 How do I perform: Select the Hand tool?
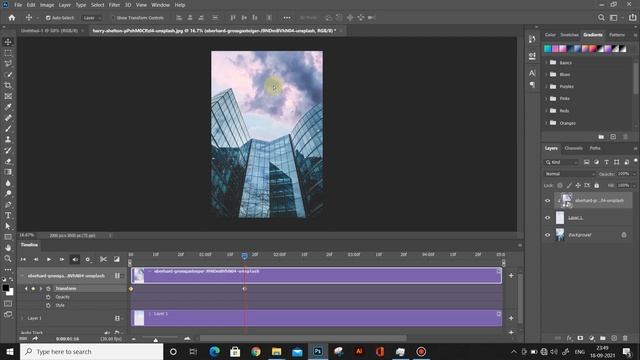pyautogui.click(x=8, y=247)
